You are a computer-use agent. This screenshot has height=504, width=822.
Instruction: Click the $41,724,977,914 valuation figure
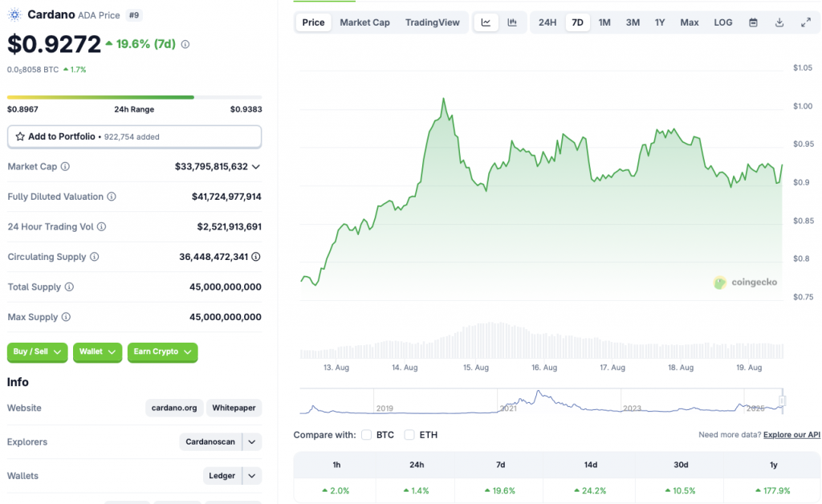[226, 197]
